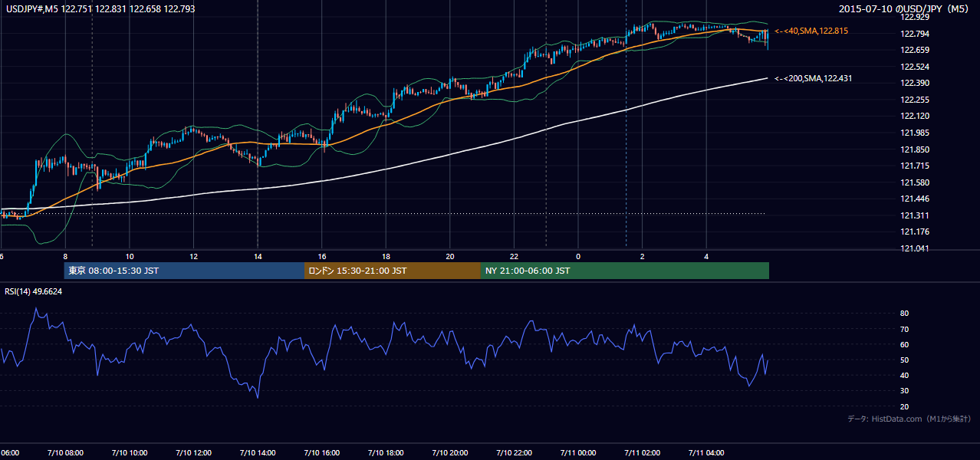
Task: Click hour label 14 under price chart
Action: [x=258, y=256]
